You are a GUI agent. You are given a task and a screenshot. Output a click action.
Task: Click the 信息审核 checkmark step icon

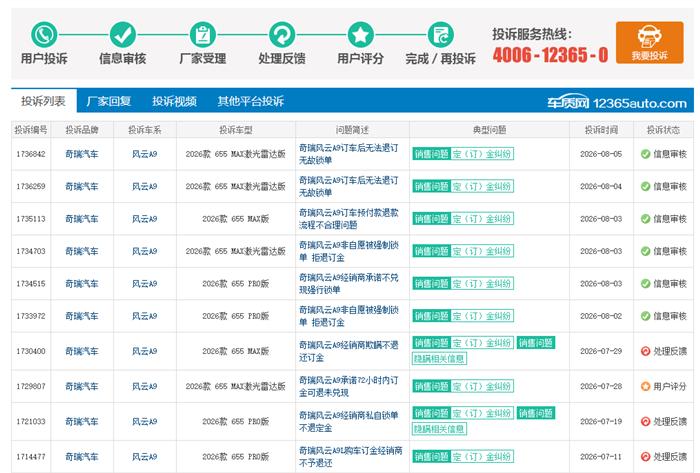[123, 35]
